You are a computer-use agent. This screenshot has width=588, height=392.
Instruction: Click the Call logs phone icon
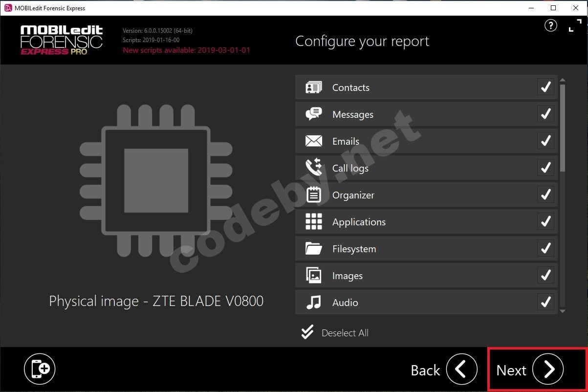(313, 168)
